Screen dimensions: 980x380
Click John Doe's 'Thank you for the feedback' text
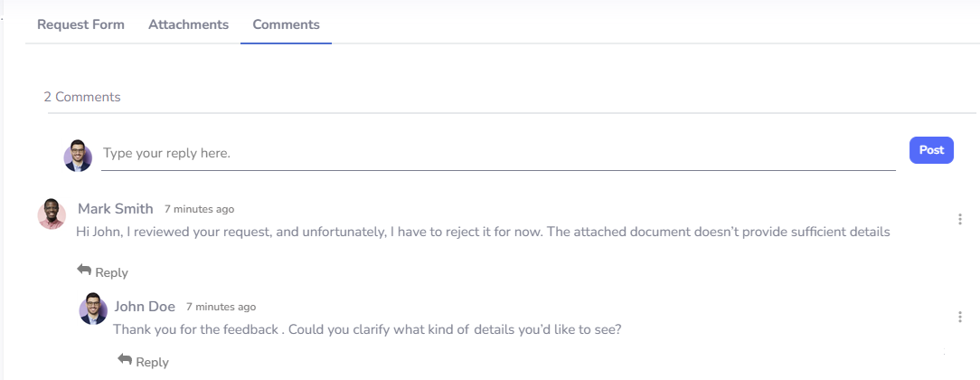[x=367, y=329]
